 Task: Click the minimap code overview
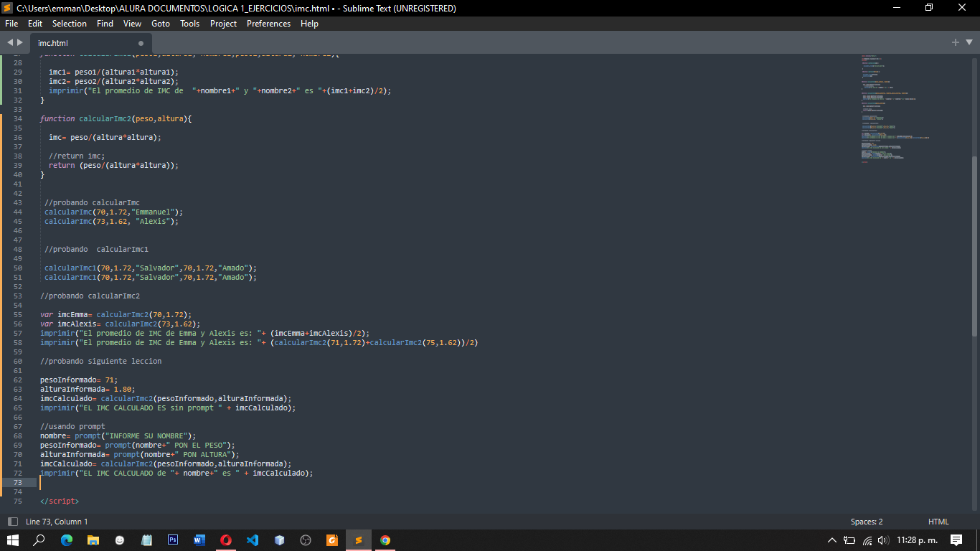(x=895, y=108)
